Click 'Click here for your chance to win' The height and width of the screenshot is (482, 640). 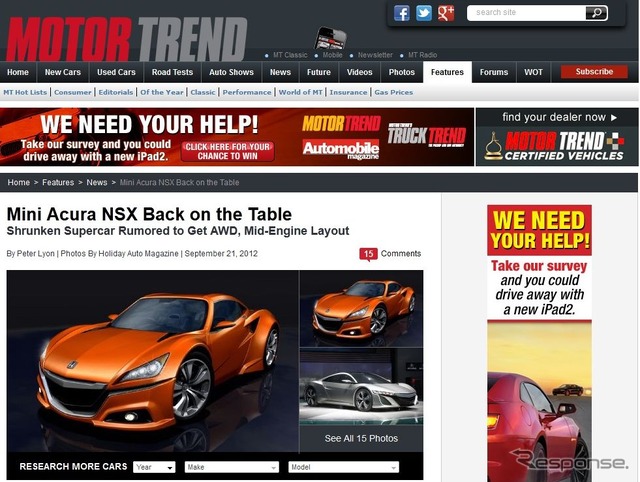tap(227, 151)
